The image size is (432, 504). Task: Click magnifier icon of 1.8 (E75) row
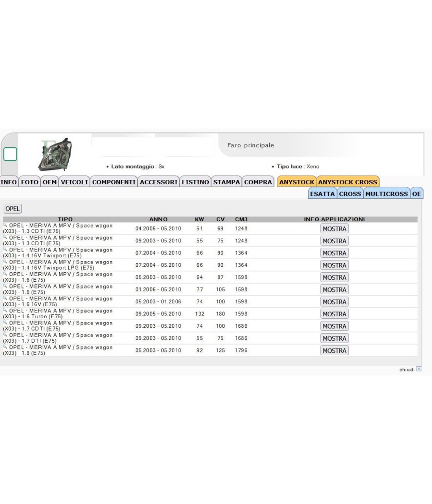5,347
